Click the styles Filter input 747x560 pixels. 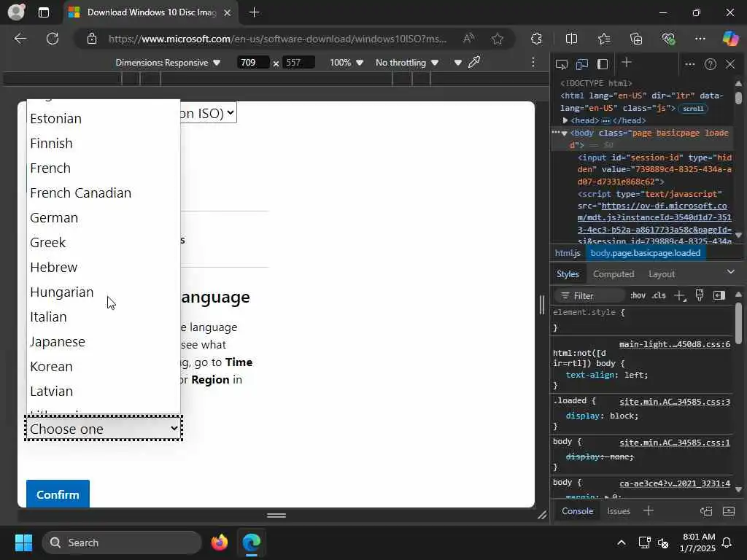coord(589,296)
